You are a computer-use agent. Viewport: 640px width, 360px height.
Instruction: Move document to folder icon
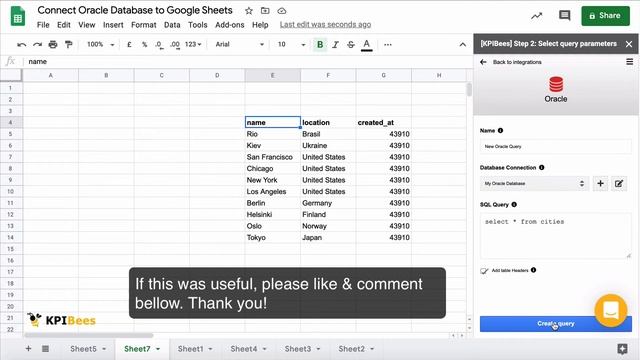point(265,11)
